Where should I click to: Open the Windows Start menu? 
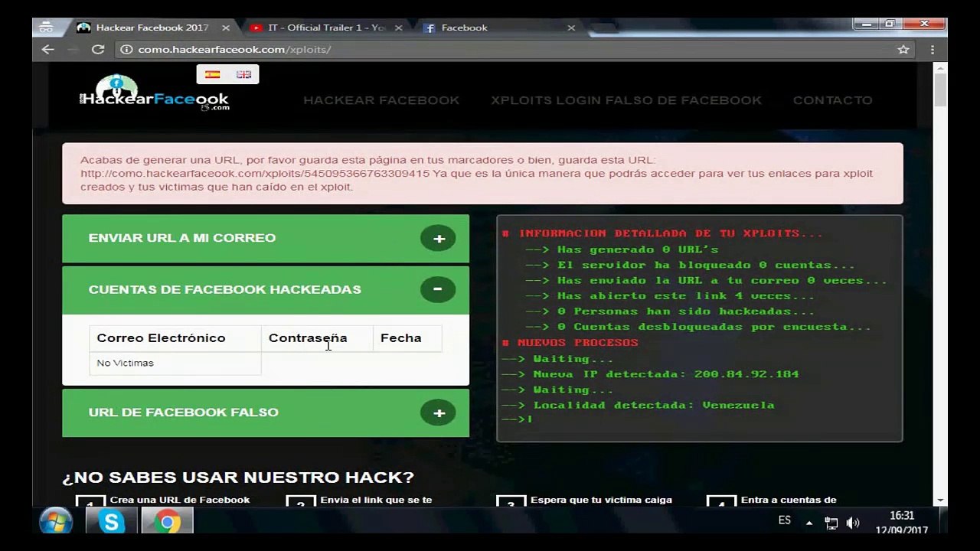tap(56, 522)
